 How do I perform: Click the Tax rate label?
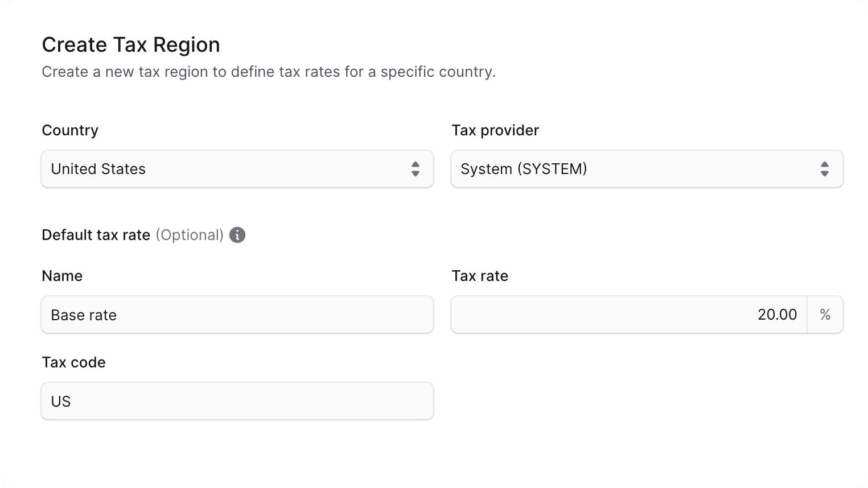tap(480, 276)
